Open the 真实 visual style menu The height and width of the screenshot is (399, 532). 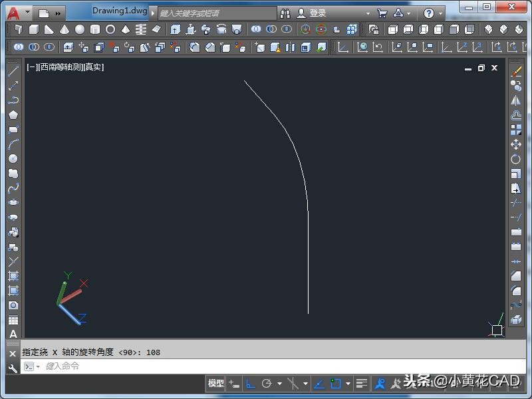pos(94,67)
